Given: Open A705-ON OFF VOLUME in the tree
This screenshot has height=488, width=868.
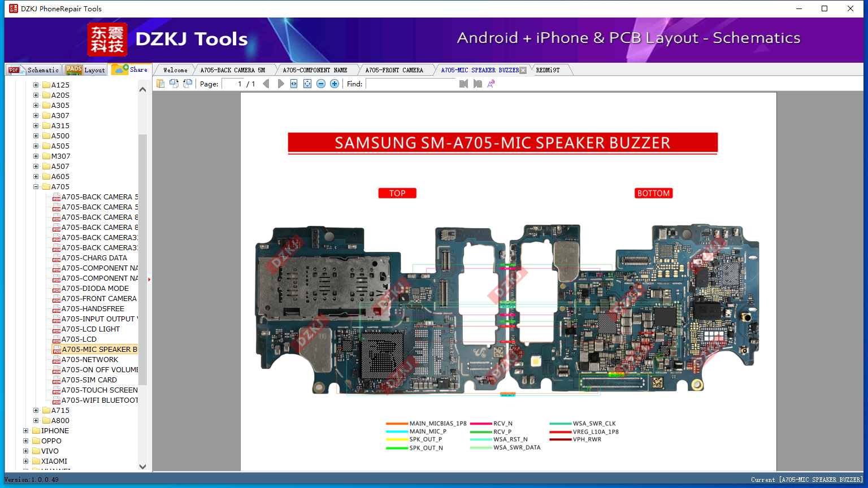Looking at the screenshot, I should coord(99,370).
